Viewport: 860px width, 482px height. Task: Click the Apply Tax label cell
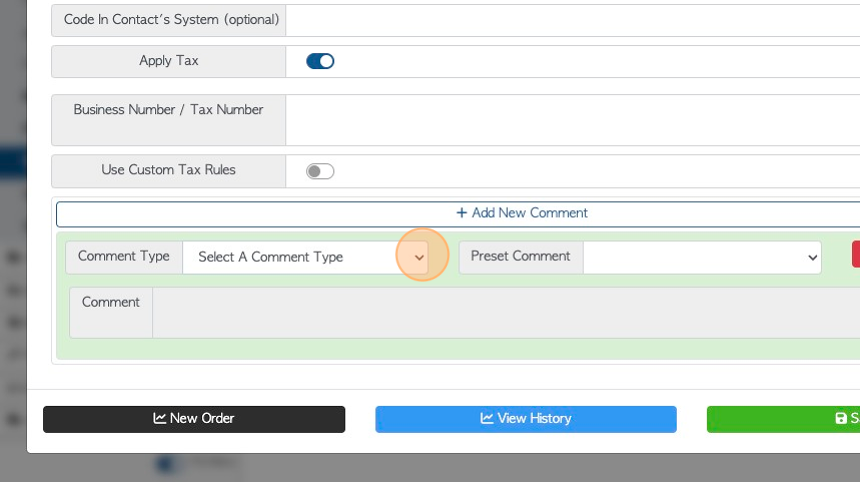(x=168, y=61)
